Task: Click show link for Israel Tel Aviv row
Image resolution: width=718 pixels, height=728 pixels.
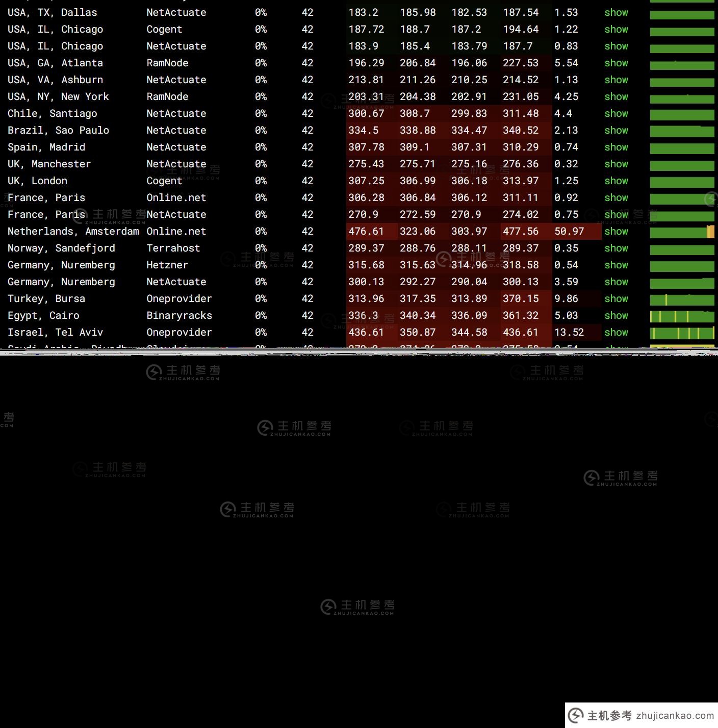Action: click(616, 332)
